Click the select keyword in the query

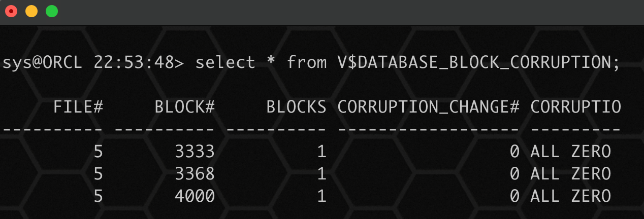coord(226,62)
